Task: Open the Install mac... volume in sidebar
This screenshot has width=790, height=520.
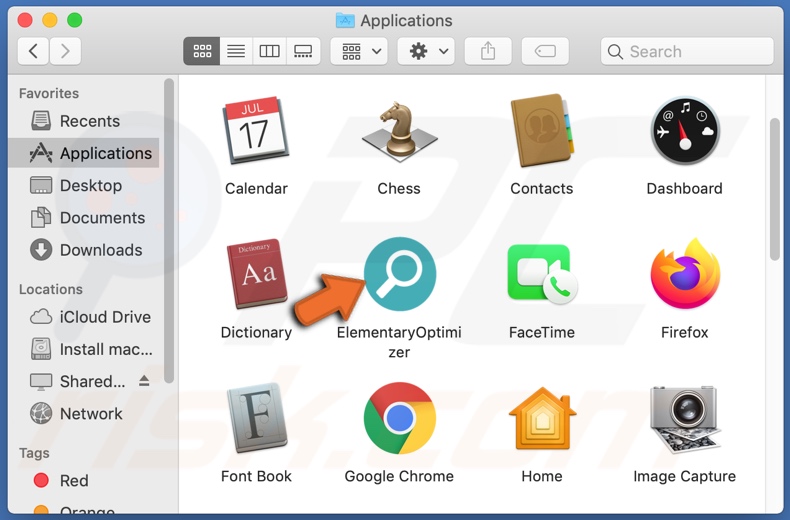Action: [x=83, y=349]
